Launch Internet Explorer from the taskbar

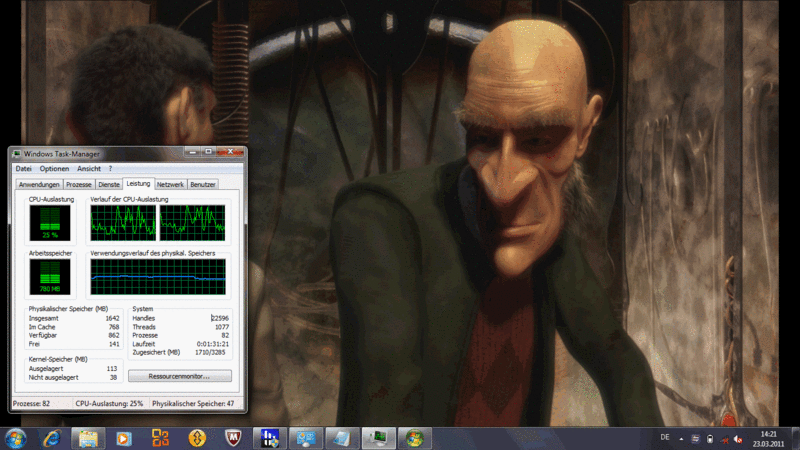pyautogui.click(x=52, y=438)
